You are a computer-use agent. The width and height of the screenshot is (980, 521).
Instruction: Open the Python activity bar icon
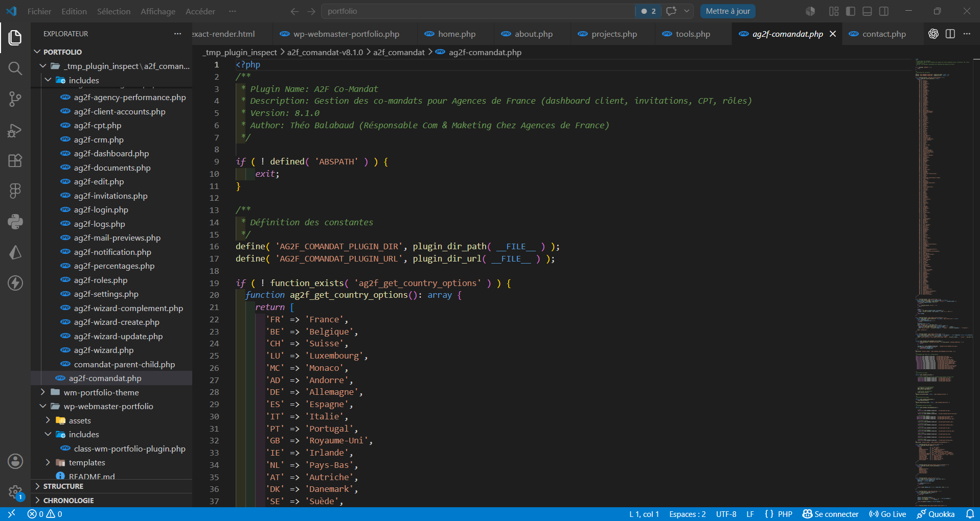click(15, 222)
